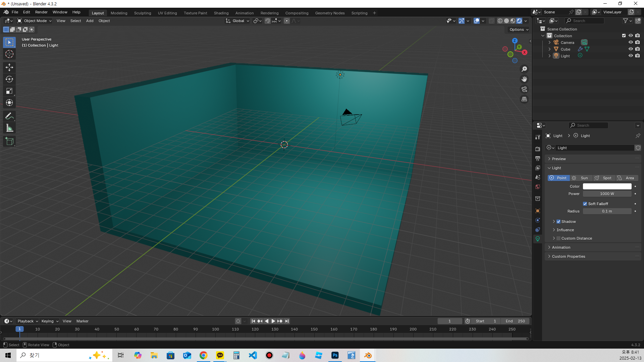The height and width of the screenshot is (362, 644).
Task: Disable Cube in renders
Action: tap(638, 49)
